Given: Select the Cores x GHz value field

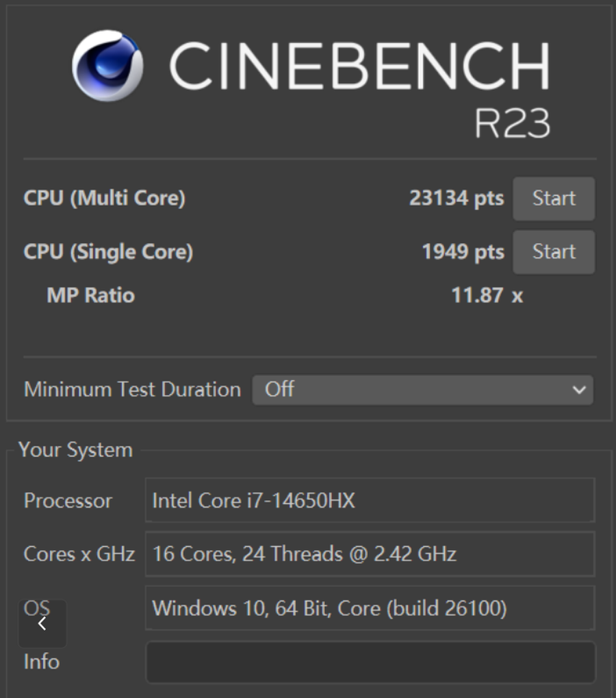Looking at the screenshot, I should [x=370, y=553].
